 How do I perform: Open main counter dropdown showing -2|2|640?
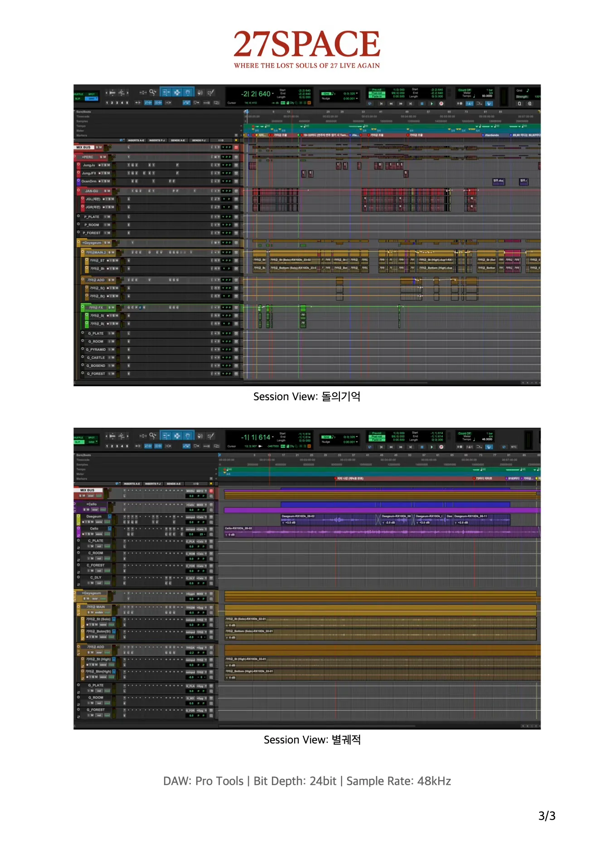click(273, 94)
